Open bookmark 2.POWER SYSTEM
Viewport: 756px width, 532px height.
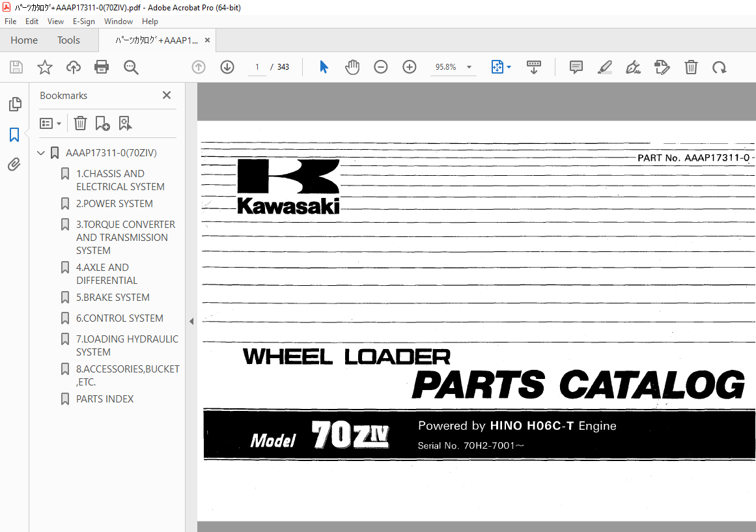pyautogui.click(x=114, y=204)
